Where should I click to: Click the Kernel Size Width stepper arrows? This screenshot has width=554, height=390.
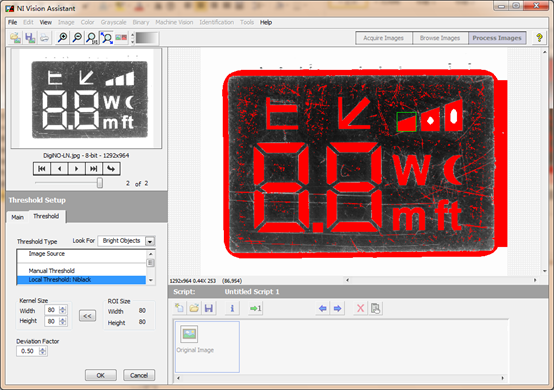pyautogui.click(x=63, y=310)
